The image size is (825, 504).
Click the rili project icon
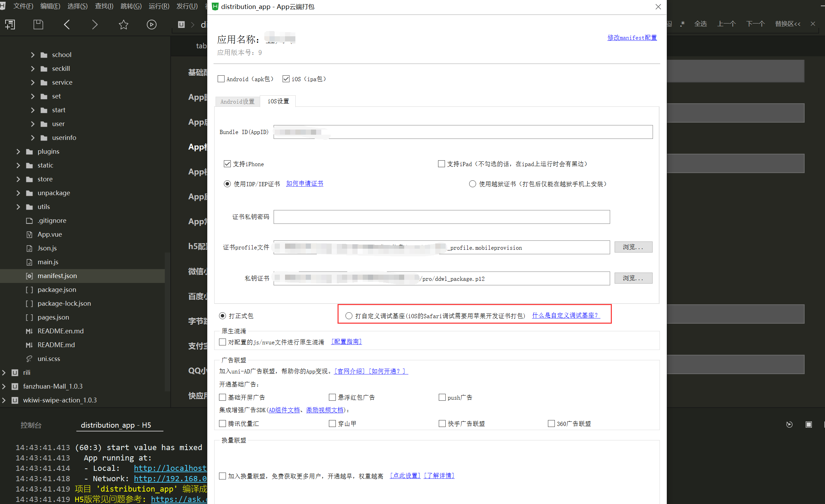tap(15, 373)
